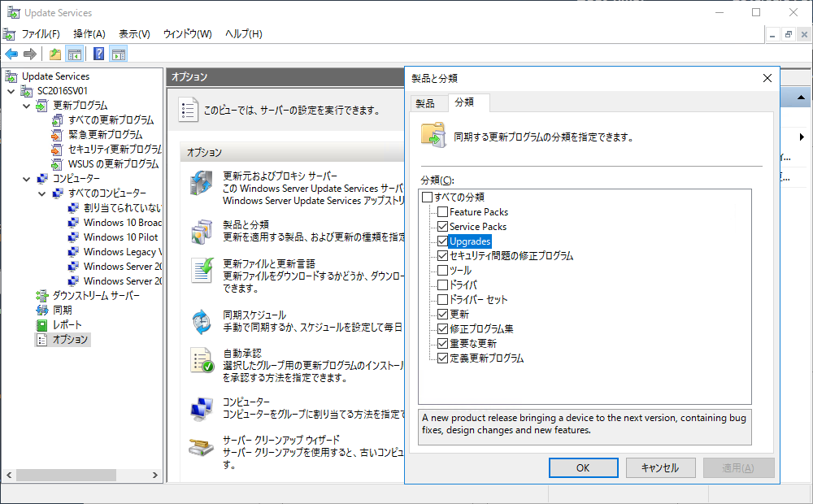Viewport: 813px width, 504px height.
Task: Click the WSUS の更新プログラム tree icon
Action: click(57, 164)
